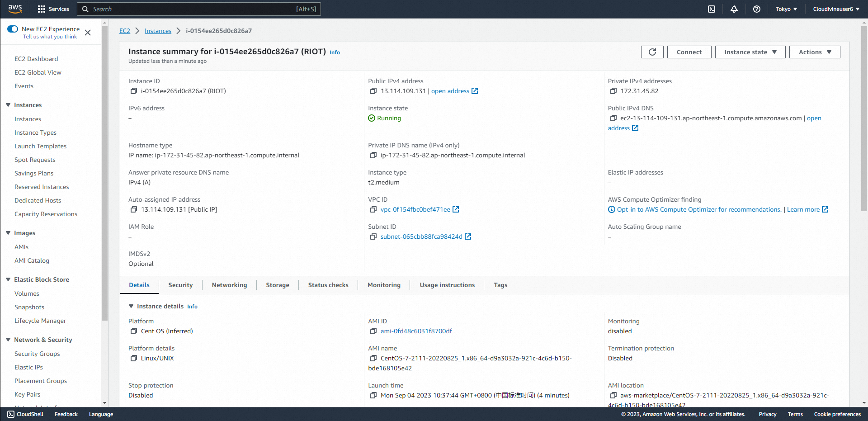The width and height of the screenshot is (868, 421).
Task: Switch to the Tags tab
Action: click(x=500, y=285)
